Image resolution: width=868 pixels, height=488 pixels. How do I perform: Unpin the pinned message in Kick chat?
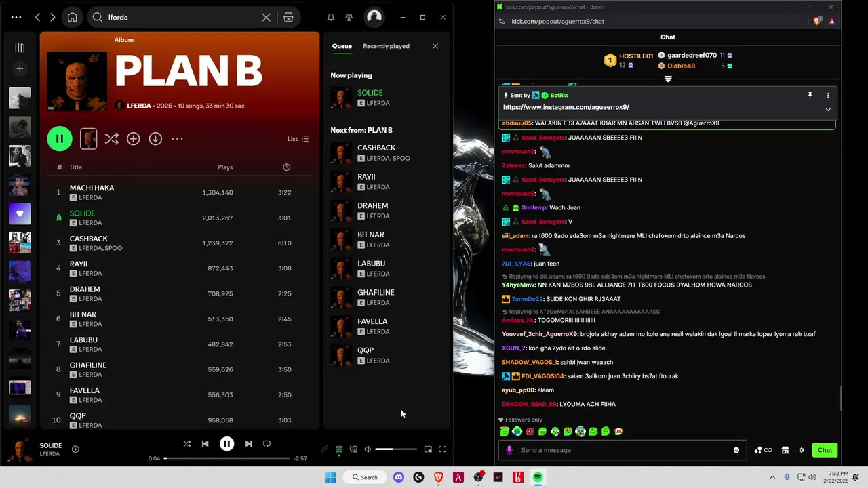click(810, 96)
